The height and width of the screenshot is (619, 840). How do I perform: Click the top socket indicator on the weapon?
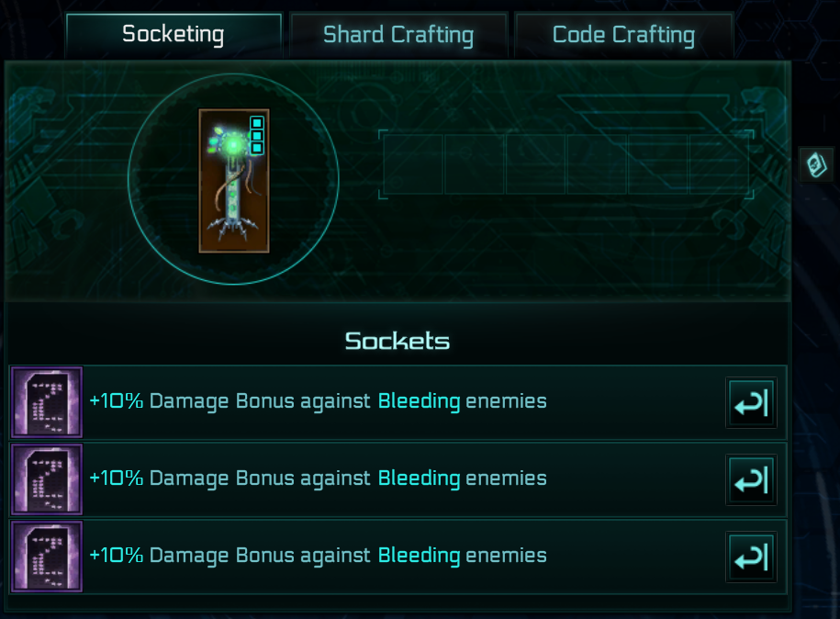(x=257, y=122)
